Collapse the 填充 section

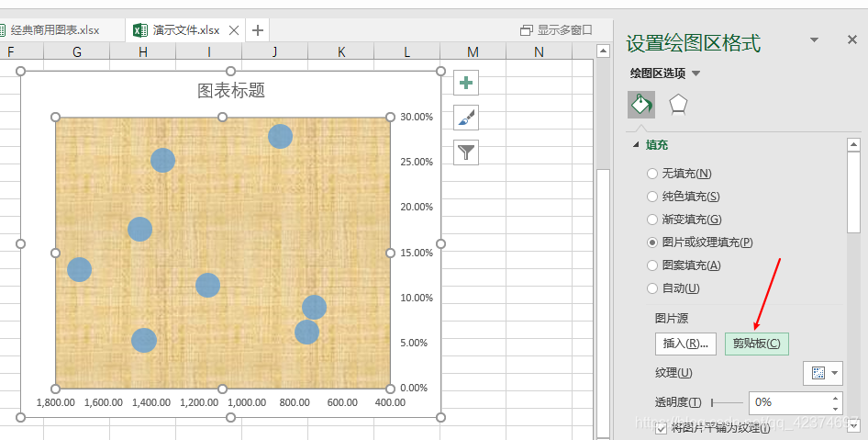coord(636,145)
